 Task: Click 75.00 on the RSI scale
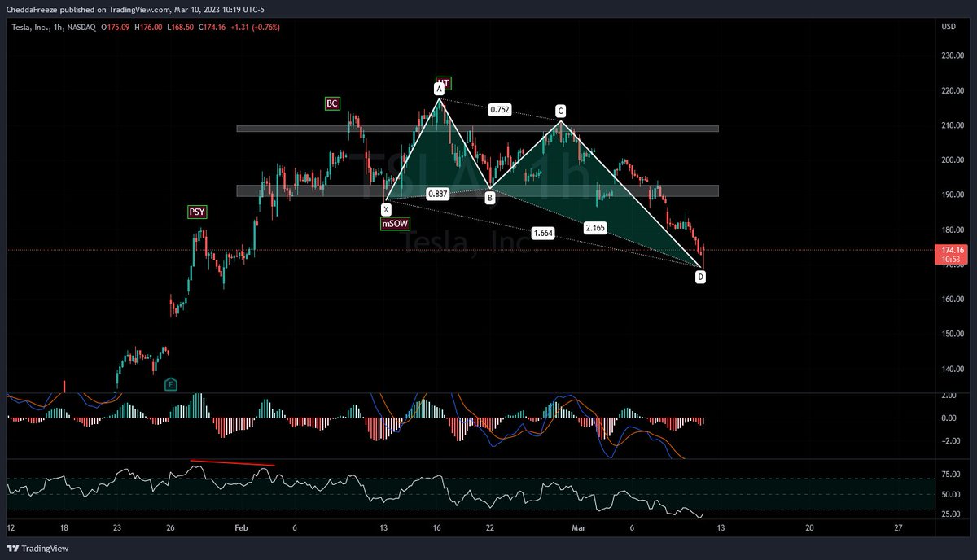[953, 474]
